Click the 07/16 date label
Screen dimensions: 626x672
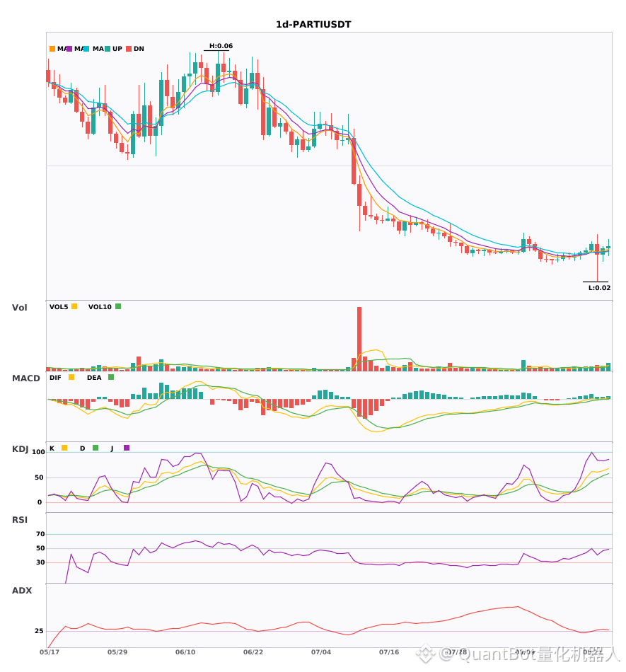pos(389,652)
